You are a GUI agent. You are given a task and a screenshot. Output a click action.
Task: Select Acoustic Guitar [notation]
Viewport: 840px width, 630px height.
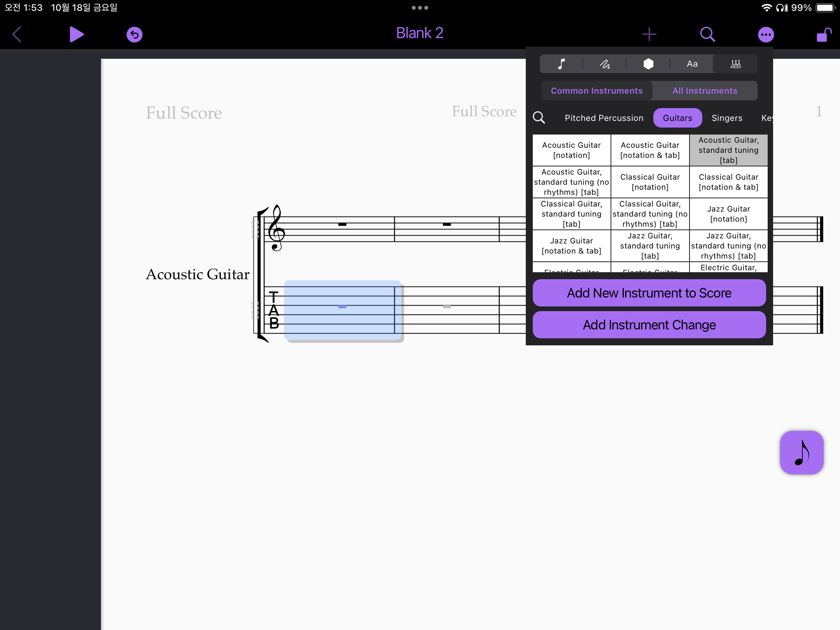click(571, 150)
